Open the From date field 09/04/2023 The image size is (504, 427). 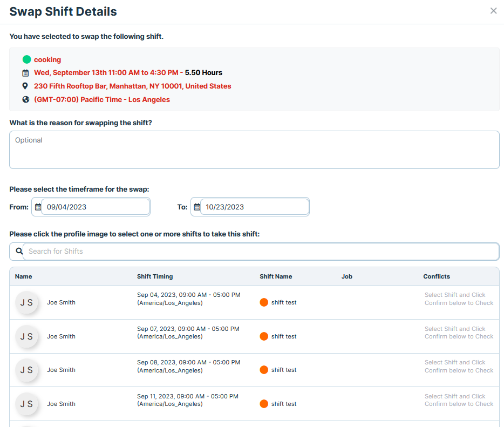point(96,207)
